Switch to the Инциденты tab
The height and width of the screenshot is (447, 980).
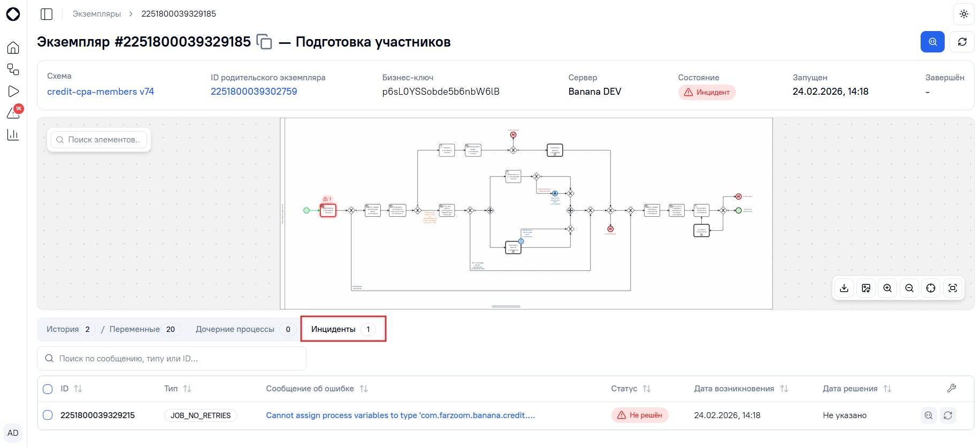pos(343,329)
